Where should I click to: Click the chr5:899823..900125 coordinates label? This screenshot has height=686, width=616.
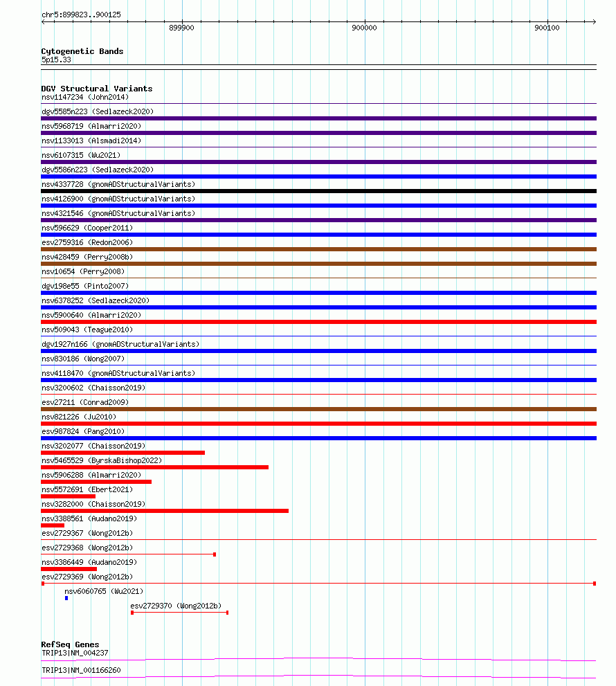point(82,15)
